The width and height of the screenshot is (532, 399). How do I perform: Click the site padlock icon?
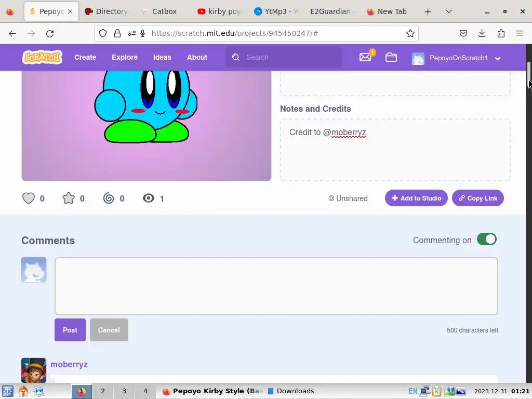click(x=117, y=33)
